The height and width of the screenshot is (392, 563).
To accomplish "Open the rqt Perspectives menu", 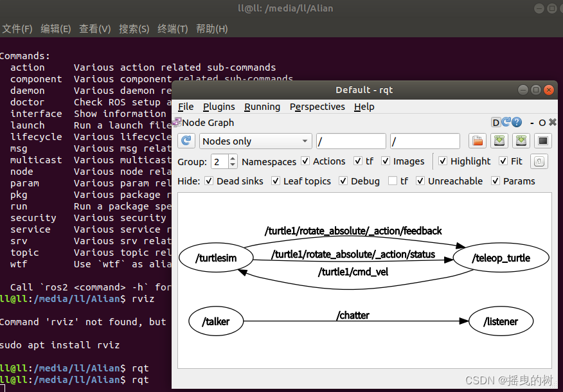I will tap(317, 107).
